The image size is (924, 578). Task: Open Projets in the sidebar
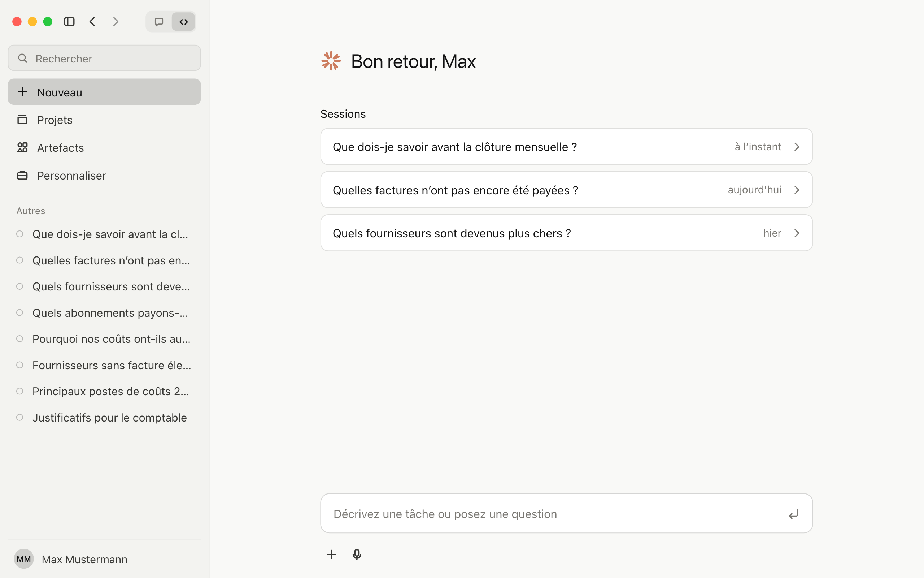[x=104, y=120]
